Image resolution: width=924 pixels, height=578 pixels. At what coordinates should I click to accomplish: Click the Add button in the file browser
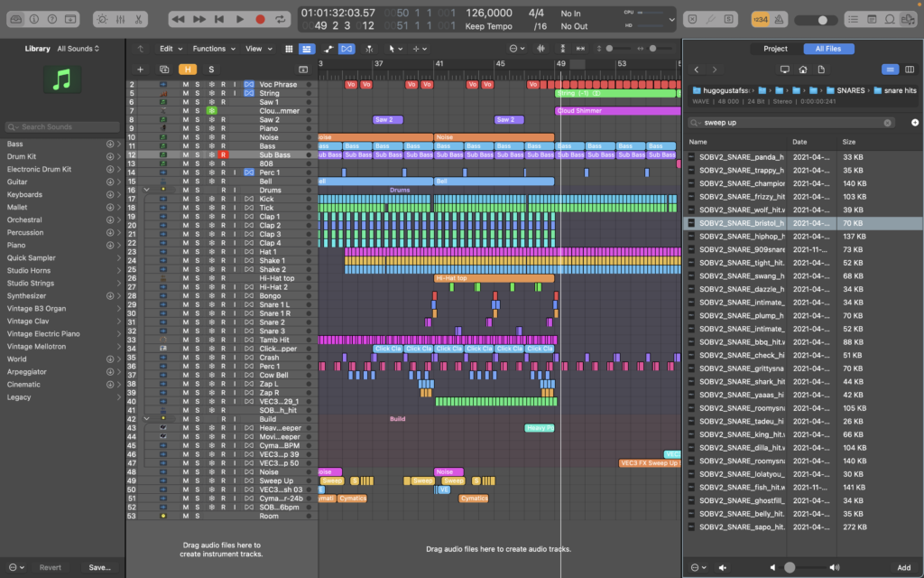tap(903, 567)
